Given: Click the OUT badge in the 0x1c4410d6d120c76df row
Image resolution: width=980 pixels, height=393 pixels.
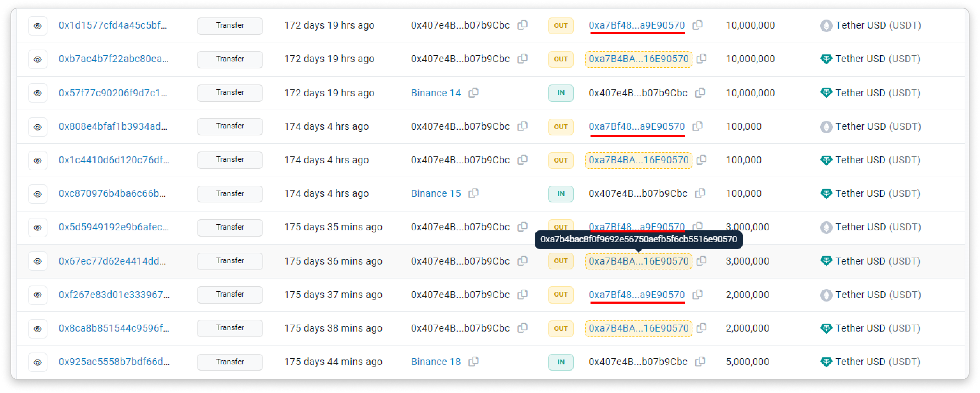Looking at the screenshot, I should point(560,160).
